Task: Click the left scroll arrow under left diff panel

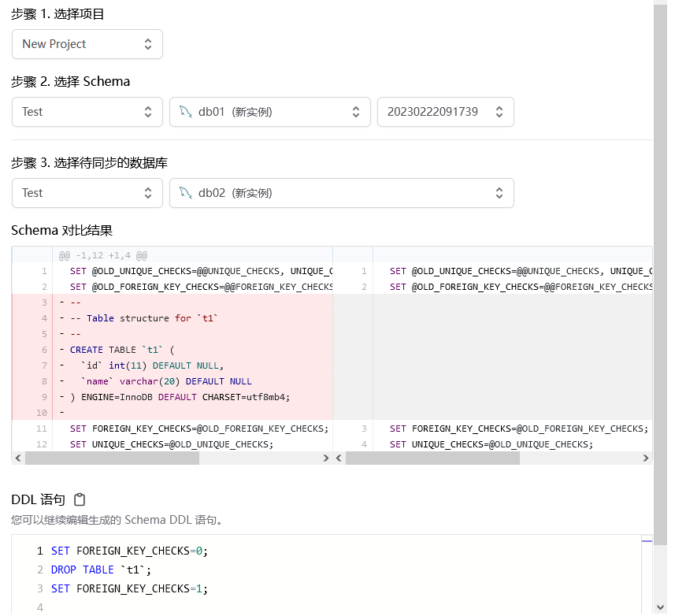Action: coord(18,458)
